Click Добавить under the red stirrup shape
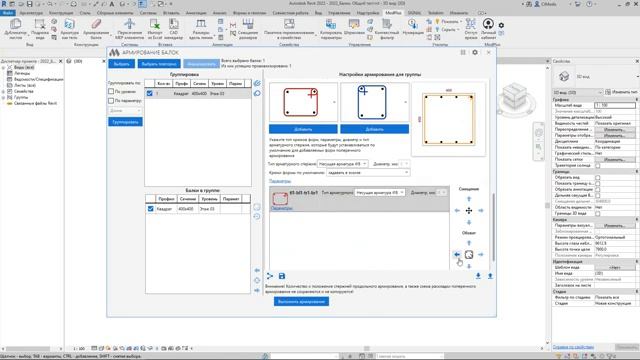 point(303,129)
